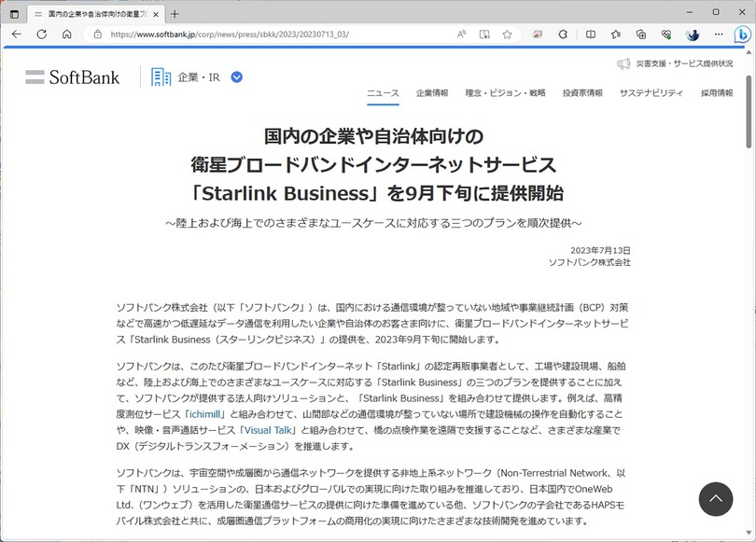756x542 pixels.
Task: Select the ニュース navigation item
Action: (x=383, y=93)
